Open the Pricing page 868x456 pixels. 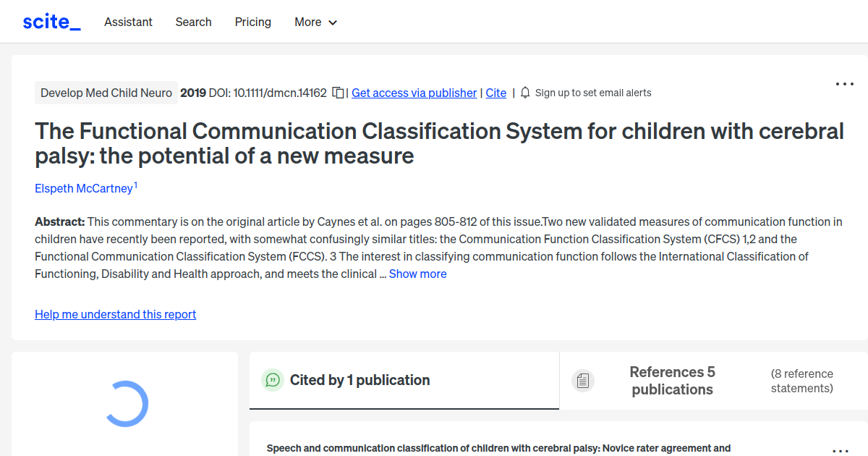252,22
